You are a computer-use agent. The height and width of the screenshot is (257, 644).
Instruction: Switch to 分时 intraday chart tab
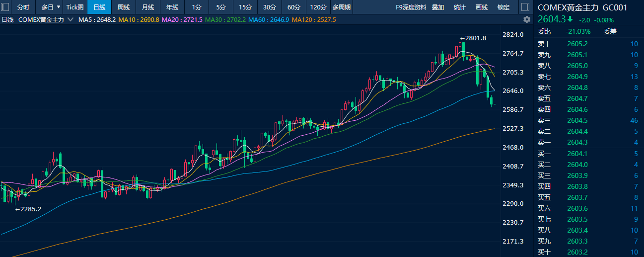(x=23, y=7)
